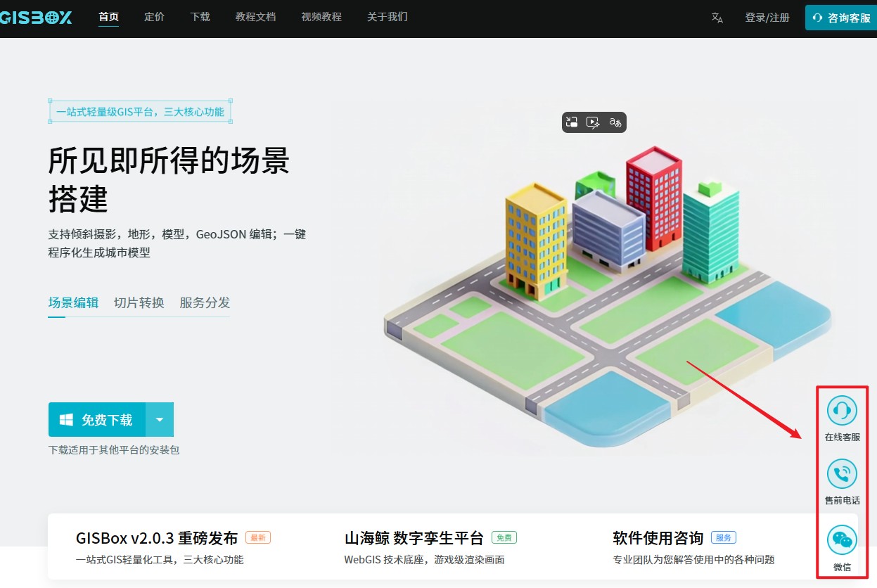Image resolution: width=877 pixels, height=588 pixels.
Task: Open the 视频教程 navigation item
Action: click(321, 17)
